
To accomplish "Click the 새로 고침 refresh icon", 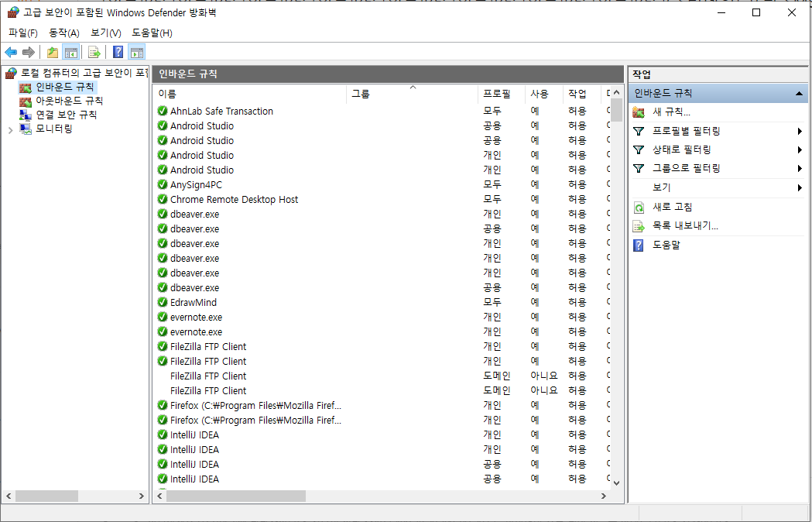I will point(639,208).
